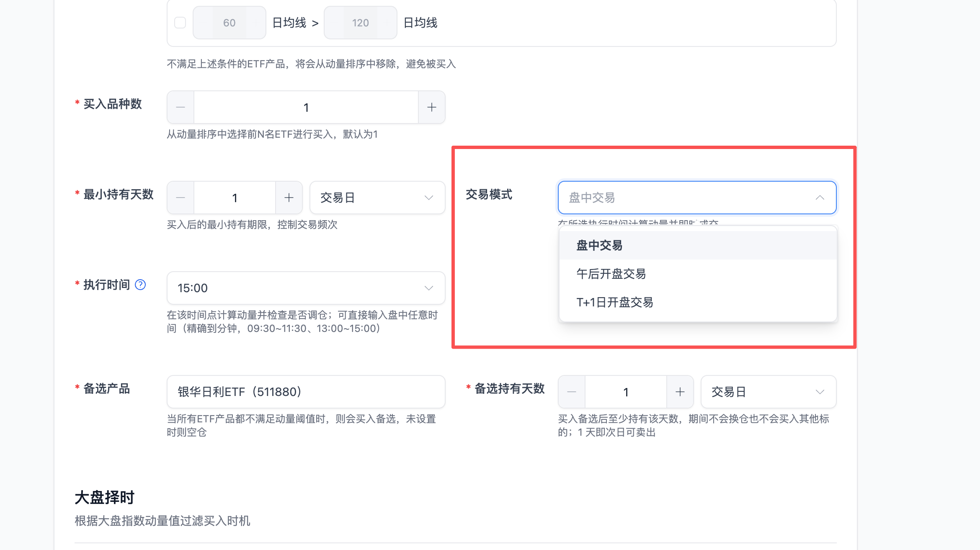The height and width of the screenshot is (550, 980).
Task: Click the 备选持有天数 number field
Action: coord(626,392)
